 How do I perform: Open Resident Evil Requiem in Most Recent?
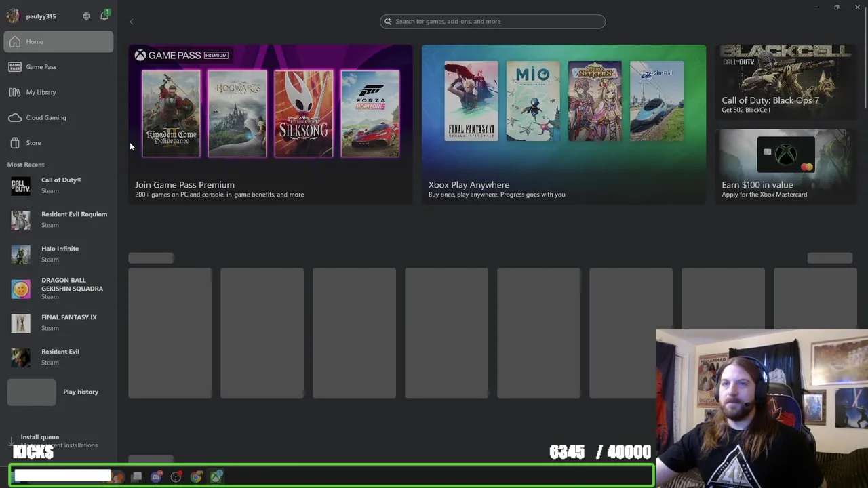58,220
